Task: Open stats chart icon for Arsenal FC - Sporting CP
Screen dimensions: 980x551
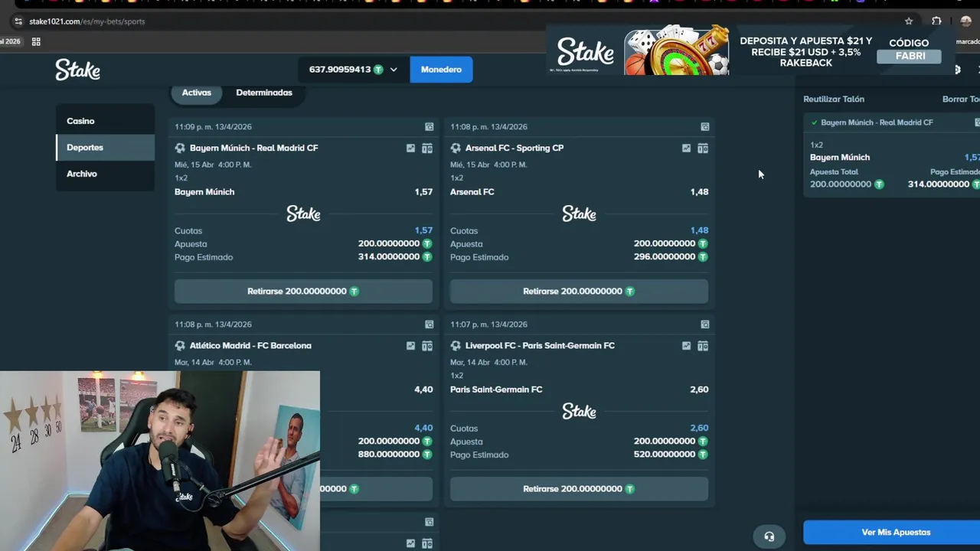Action: pyautogui.click(x=686, y=148)
